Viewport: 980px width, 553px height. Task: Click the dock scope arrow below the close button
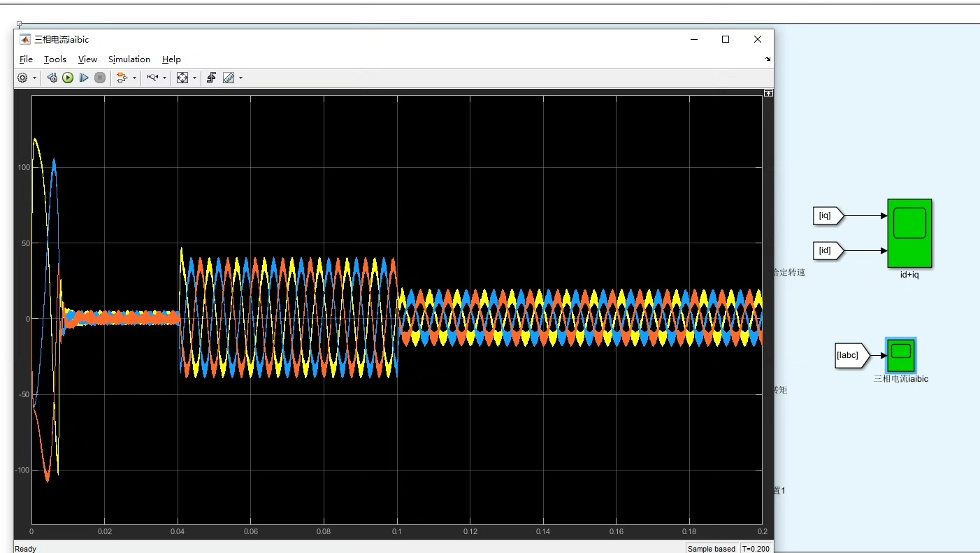pyautogui.click(x=768, y=59)
